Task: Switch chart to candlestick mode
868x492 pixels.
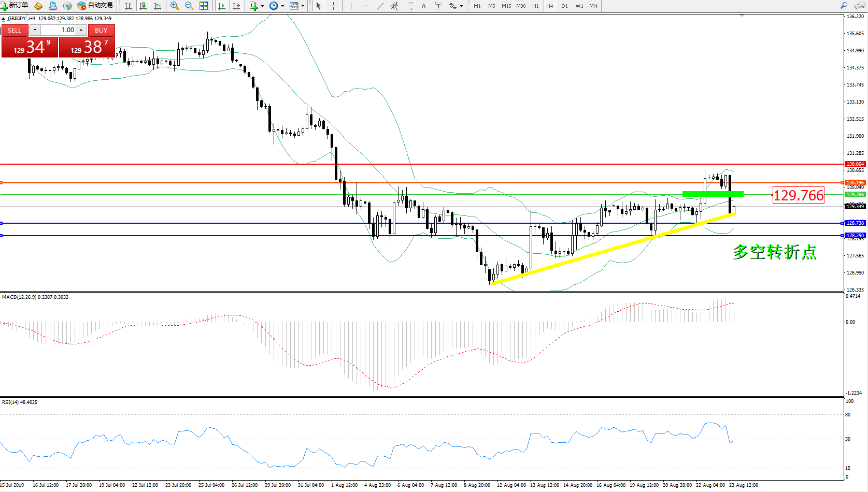Action: coord(143,6)
